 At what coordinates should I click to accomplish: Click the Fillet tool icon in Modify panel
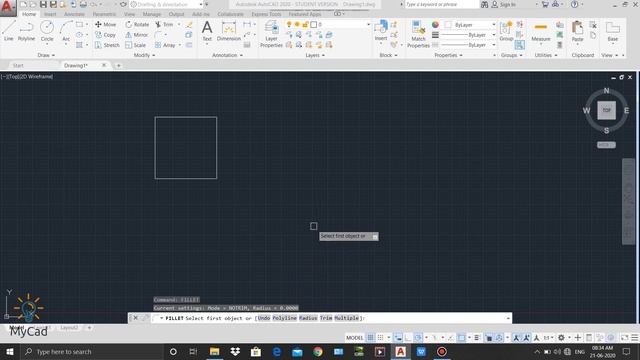pos(158,35)
